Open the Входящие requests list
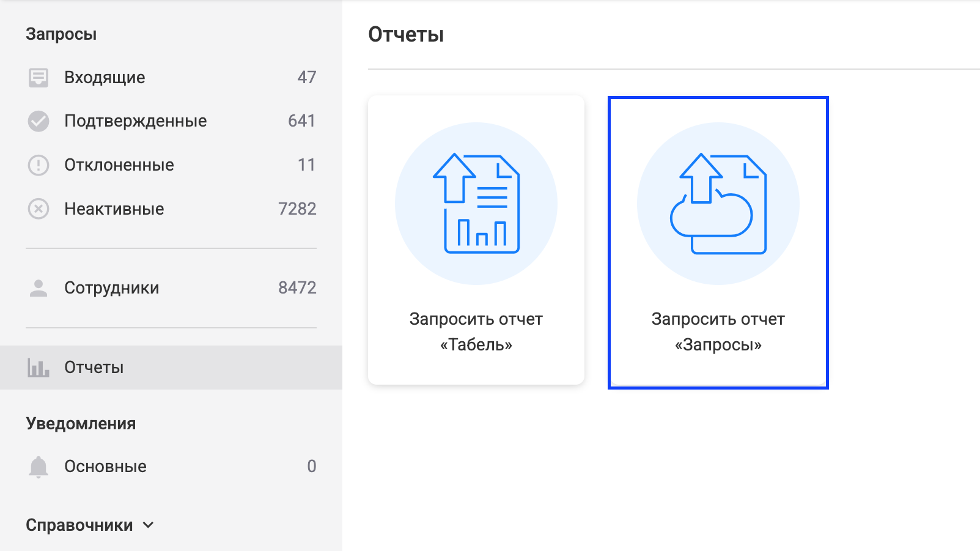980x551 pixels. pos(105,78)
